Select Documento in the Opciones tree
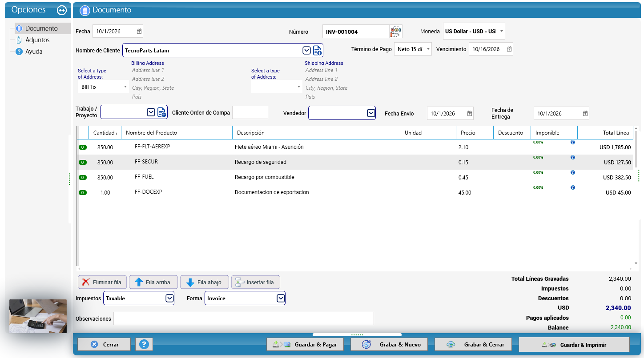 (x=41, y=28)
